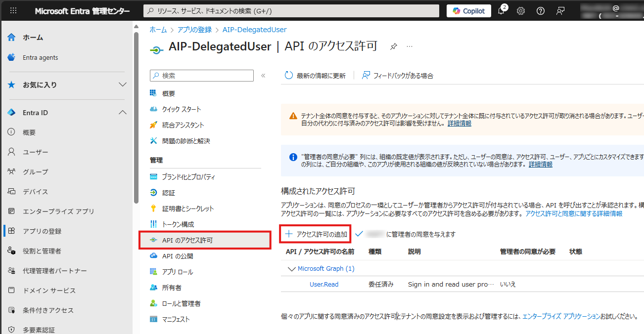This screenshot has width=644, height=334.
Task: Click アプリの登録 breadcrumb link
Action: click(x=195, y=30)
